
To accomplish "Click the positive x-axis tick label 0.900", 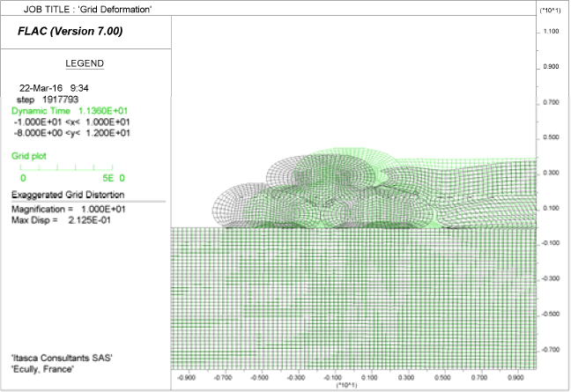I will coord(515,377).
